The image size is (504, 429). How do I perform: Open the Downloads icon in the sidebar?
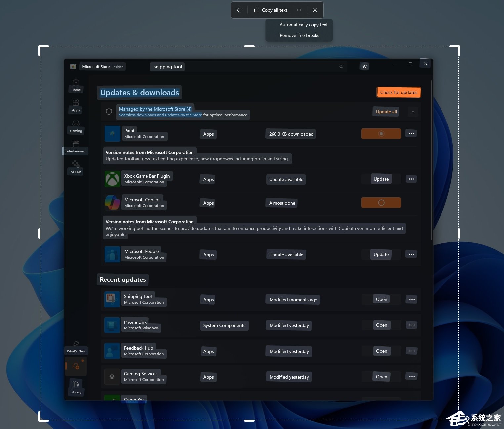(x=76, y=366)
